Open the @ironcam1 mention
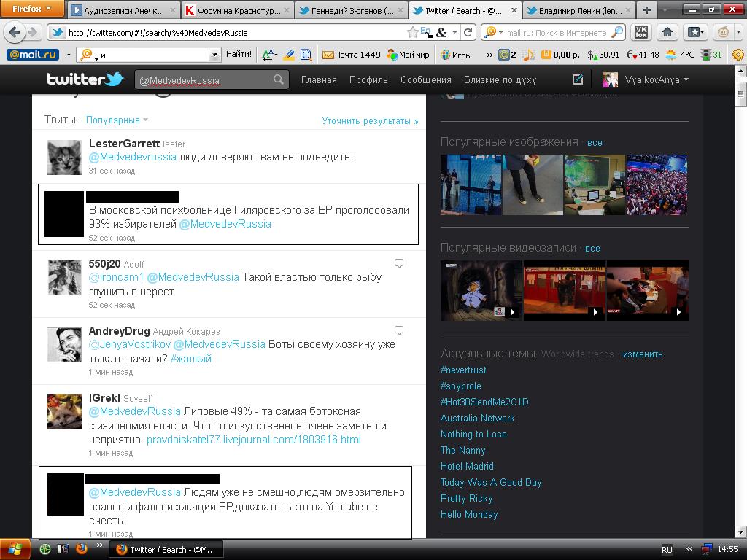This screenshot has width=747, height=560. coord(116,277)
